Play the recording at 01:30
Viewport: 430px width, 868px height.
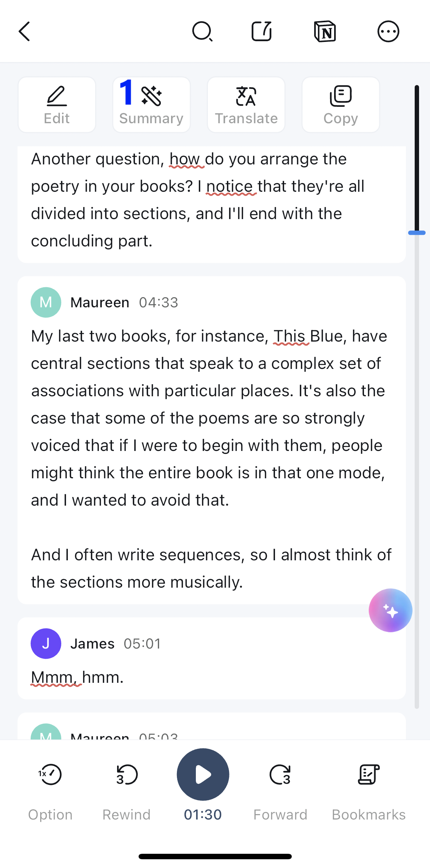[x=203, y=774]
